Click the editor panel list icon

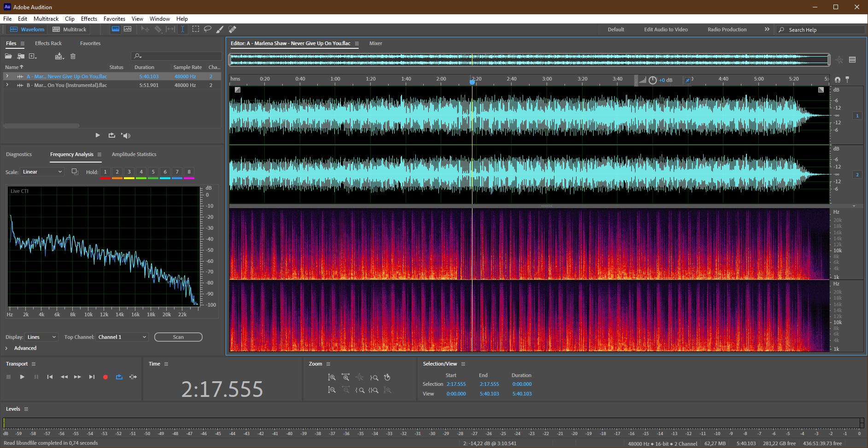click(852, 59)
